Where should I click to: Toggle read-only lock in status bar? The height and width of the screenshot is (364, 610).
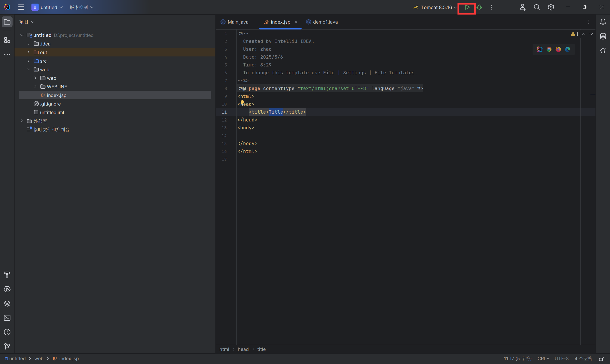click(x=601, y=359)
